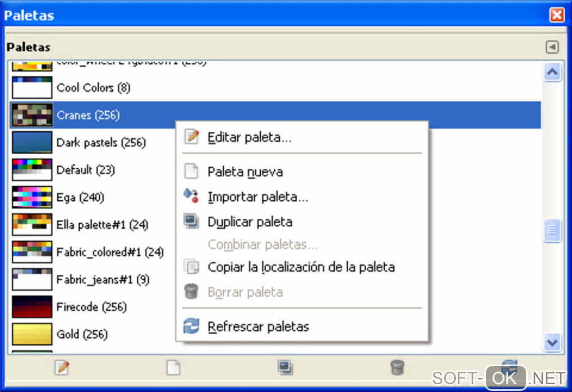This screenshot has height=392, width=572.
Task: Choose Editar paleta... from the context menu
Action: coord(249,137)
